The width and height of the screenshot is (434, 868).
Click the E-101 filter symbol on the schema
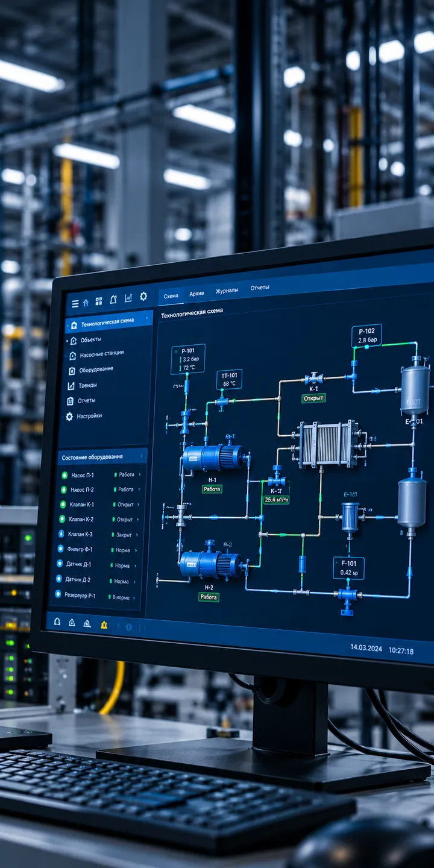[350, 517]
